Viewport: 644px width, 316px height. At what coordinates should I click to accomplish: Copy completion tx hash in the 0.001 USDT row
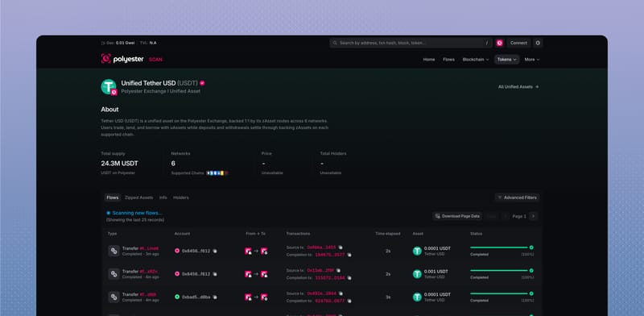tap(349, 278)
